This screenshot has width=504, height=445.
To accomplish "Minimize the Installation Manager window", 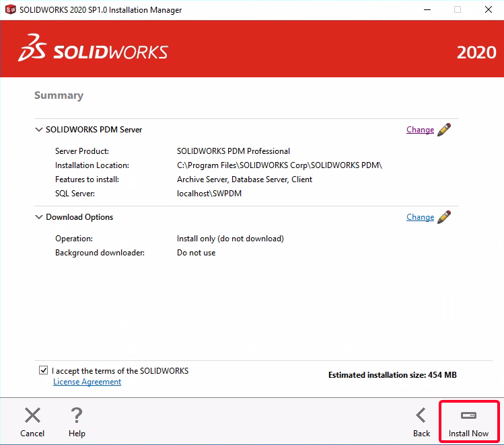I will pos(427,9).
